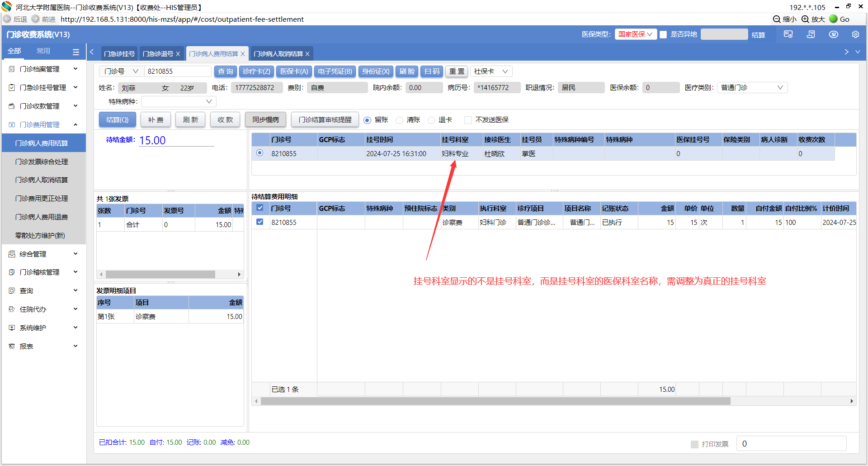Click the 查询 search button
Screen dimensions: 868x466
pos(226,71)
